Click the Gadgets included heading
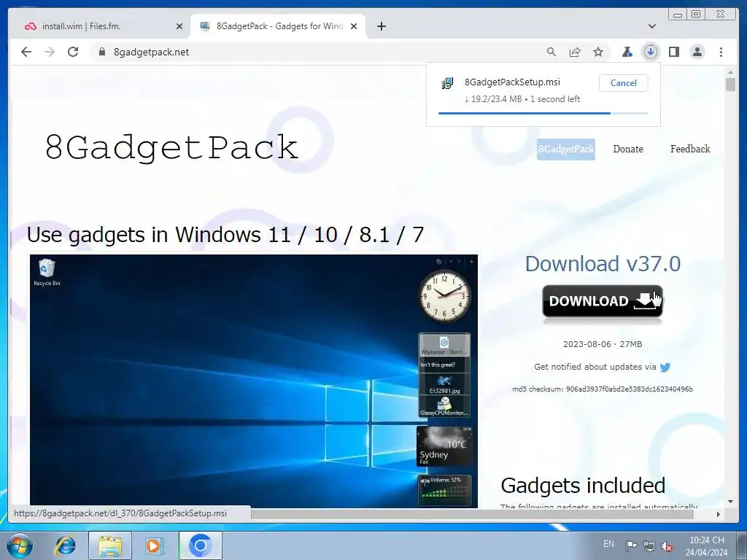The image size is (747, 560). click(583, 486)
